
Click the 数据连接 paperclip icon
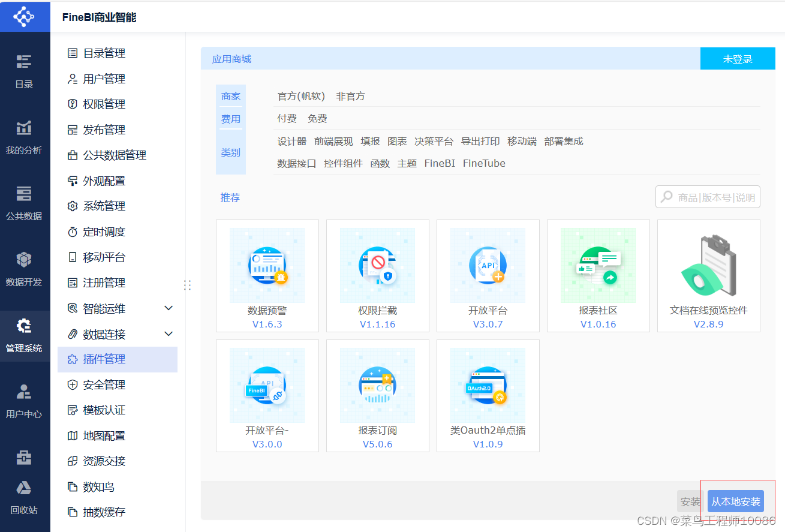tap(73, 333)
